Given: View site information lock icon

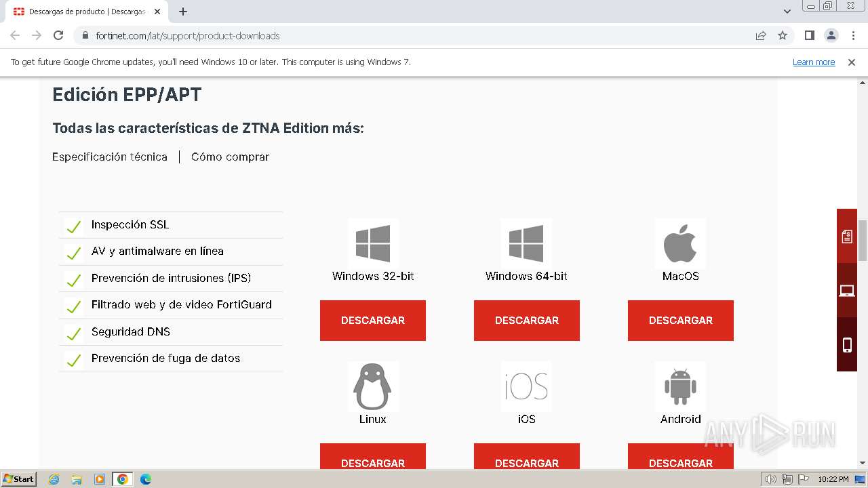Looking at the screenshot, I should point(85,35).
